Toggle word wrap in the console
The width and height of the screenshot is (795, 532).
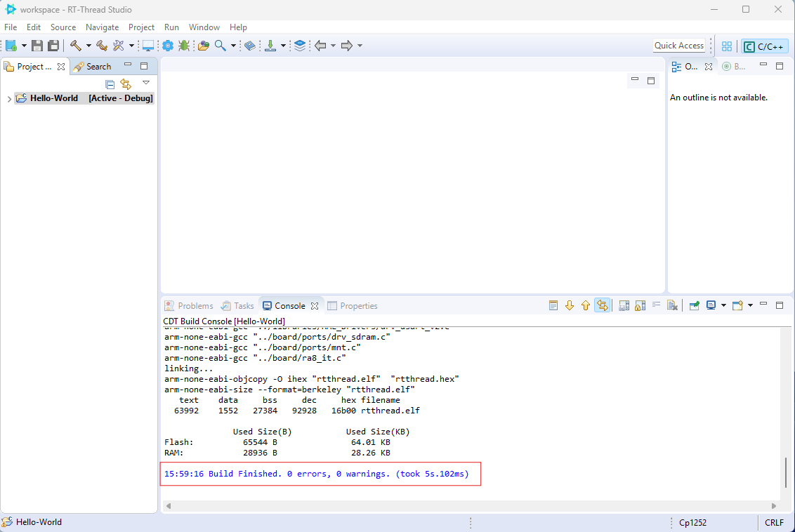coord(656,305)
